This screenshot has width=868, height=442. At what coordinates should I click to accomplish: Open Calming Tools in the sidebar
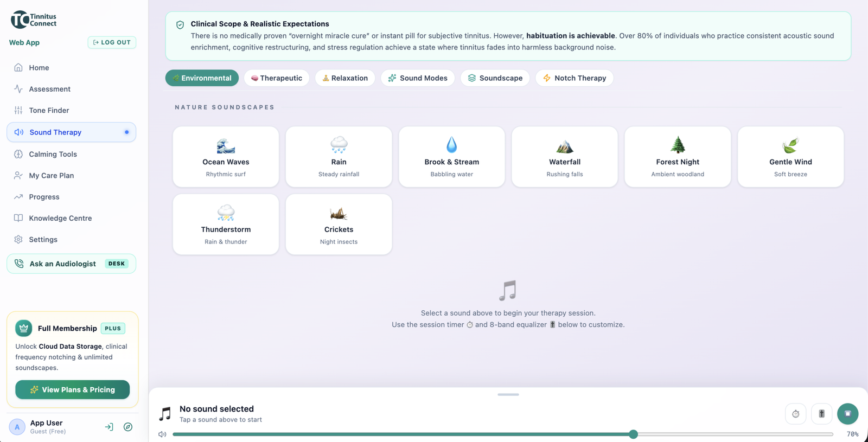click(71, 154)
